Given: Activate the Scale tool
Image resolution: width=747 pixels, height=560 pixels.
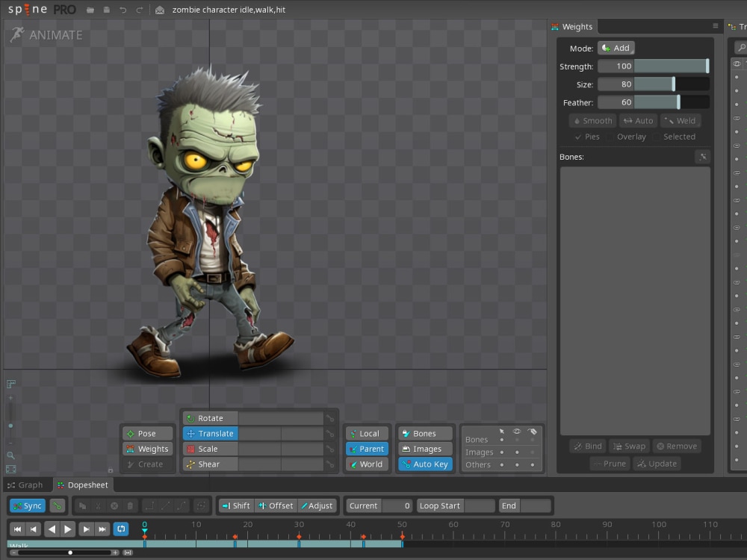Looking at the screenshot, I should pyautogui.click(x=210, y=449).
